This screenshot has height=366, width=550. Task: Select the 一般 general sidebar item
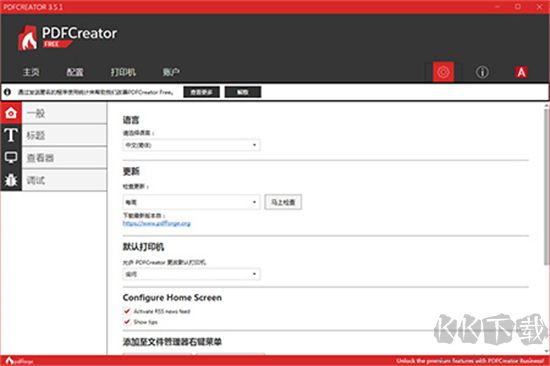[65, 113]
